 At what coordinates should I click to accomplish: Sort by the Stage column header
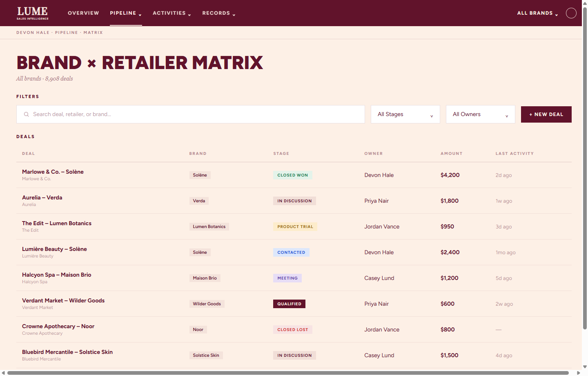[281, 154]
